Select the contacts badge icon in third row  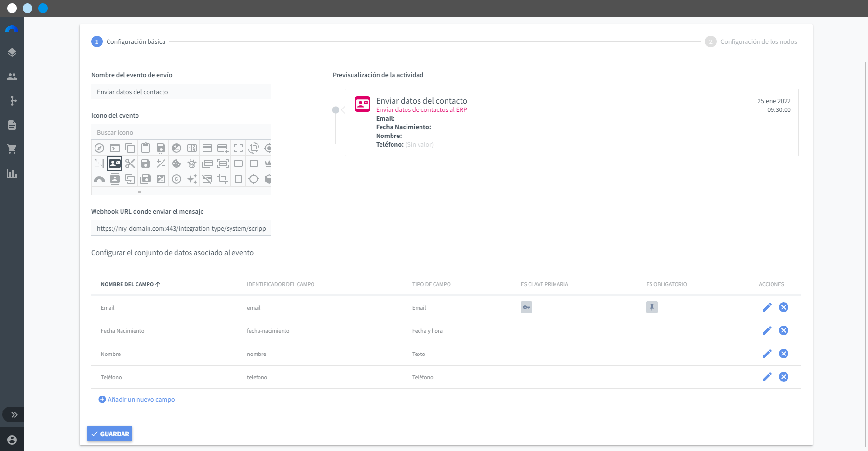[x=115, y=179]
